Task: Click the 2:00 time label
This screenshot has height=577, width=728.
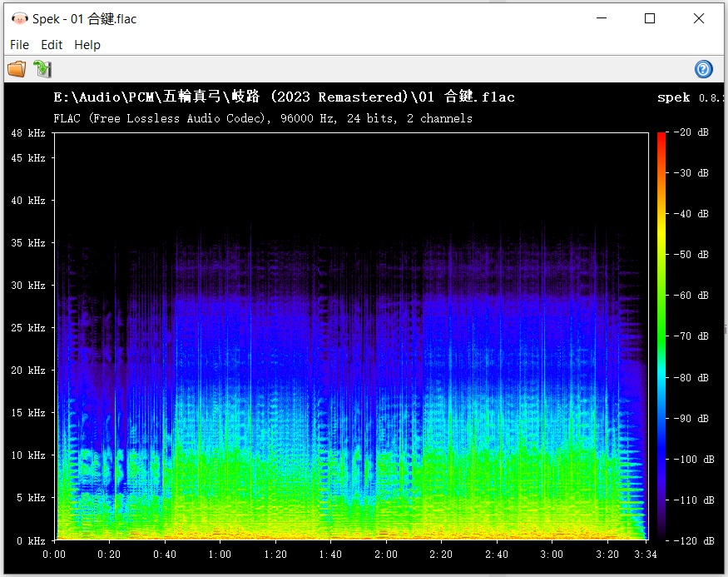Action: 386,555
